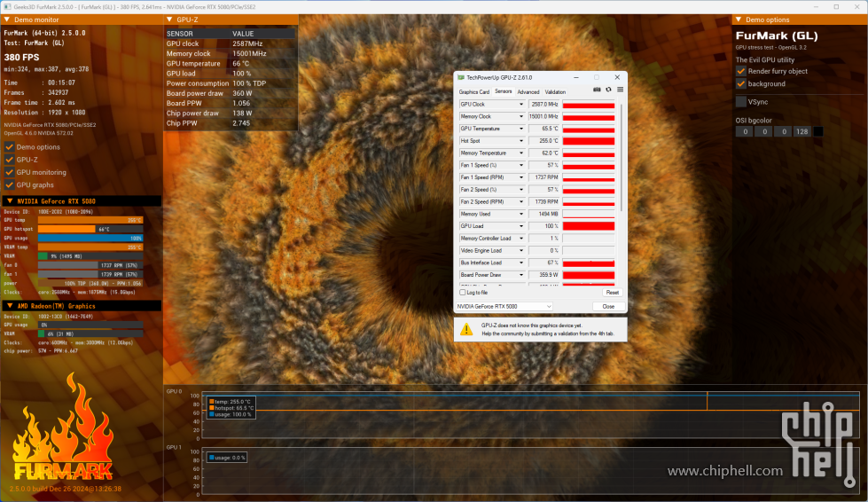This screenshot has height=502, width=868.
Task: Open the NVIDIA GeForce RTX 5080 device selector
Action: [504, 306]
